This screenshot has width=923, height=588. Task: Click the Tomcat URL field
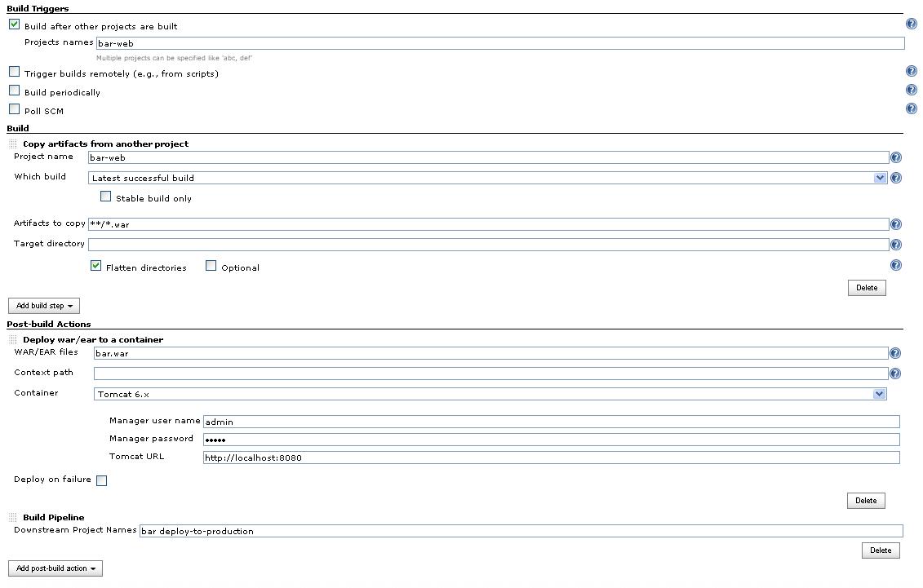pyautogui.click(x=552, y=458)
